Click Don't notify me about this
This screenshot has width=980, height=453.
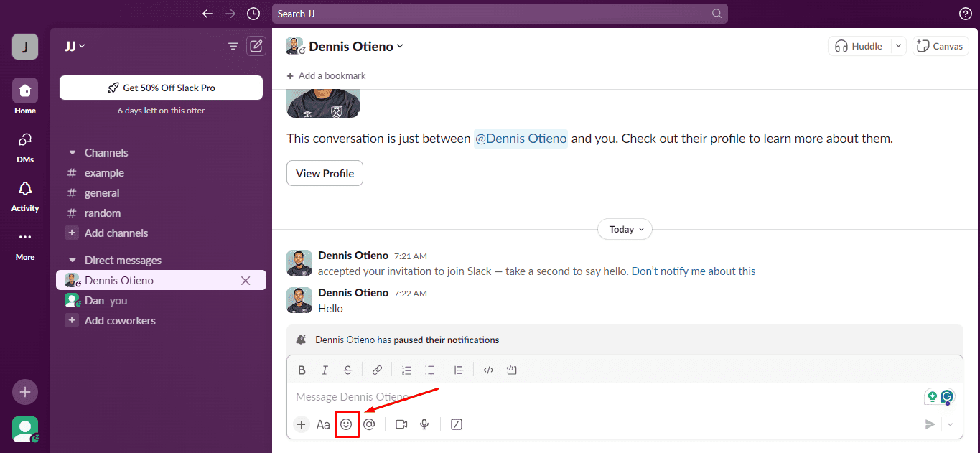tap(694, 271)
